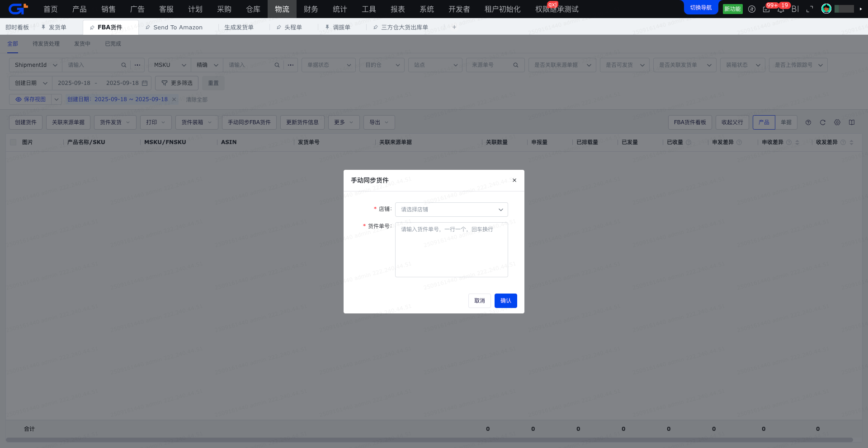Click the circular swap icon in header
The height and width of the screenshot is (448, 868).
pyautogui.click(x=752, y=9)
